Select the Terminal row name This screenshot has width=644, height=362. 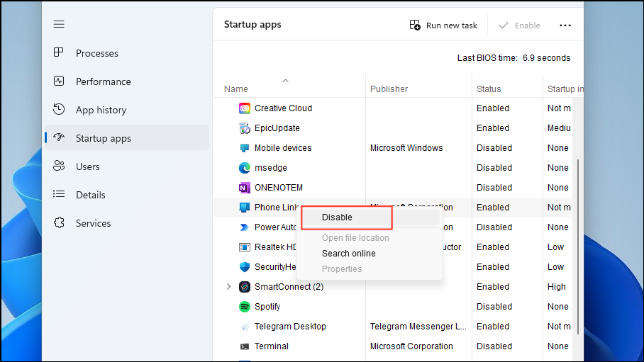click(x=272, y=346)
